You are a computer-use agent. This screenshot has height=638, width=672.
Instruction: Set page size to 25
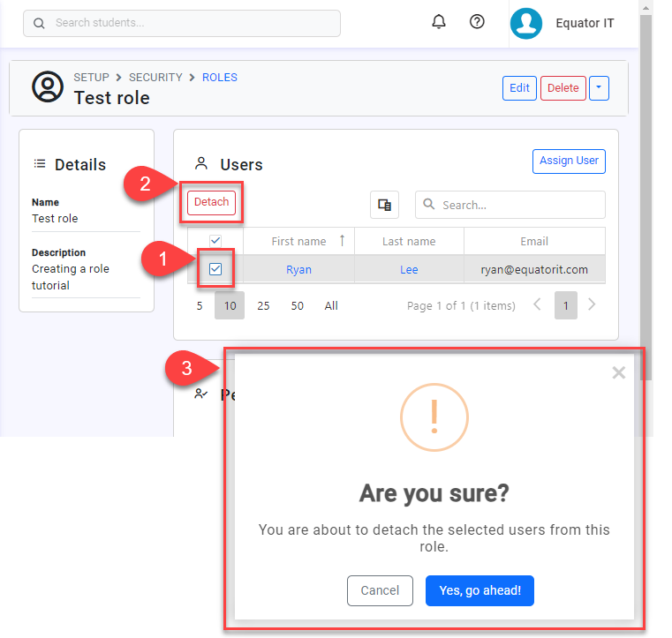263,306
